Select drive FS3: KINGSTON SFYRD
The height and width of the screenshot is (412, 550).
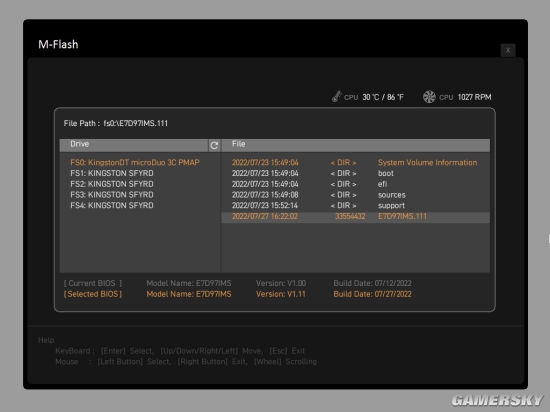click(x=112, y=195)
